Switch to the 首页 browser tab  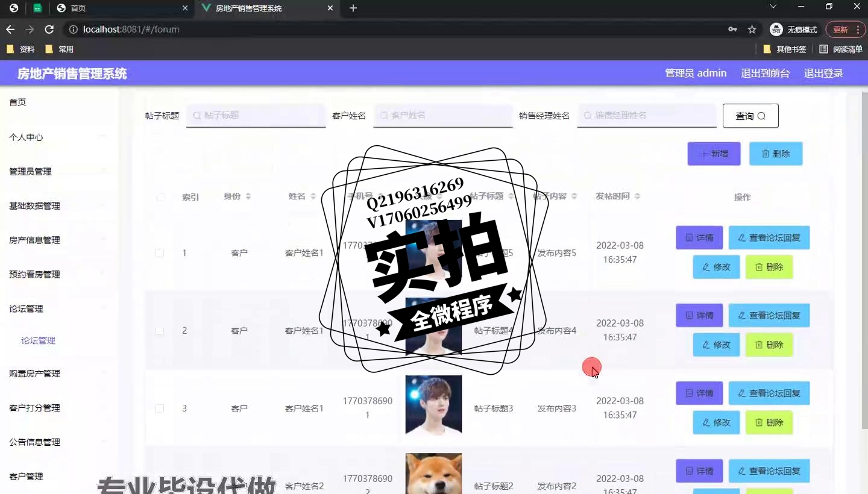pos(121,8)
